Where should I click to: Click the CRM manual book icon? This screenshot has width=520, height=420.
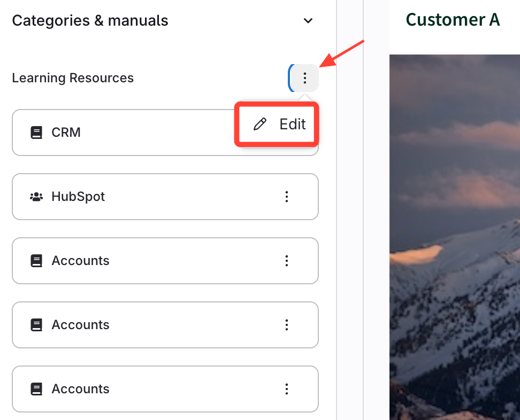[36, 133]
